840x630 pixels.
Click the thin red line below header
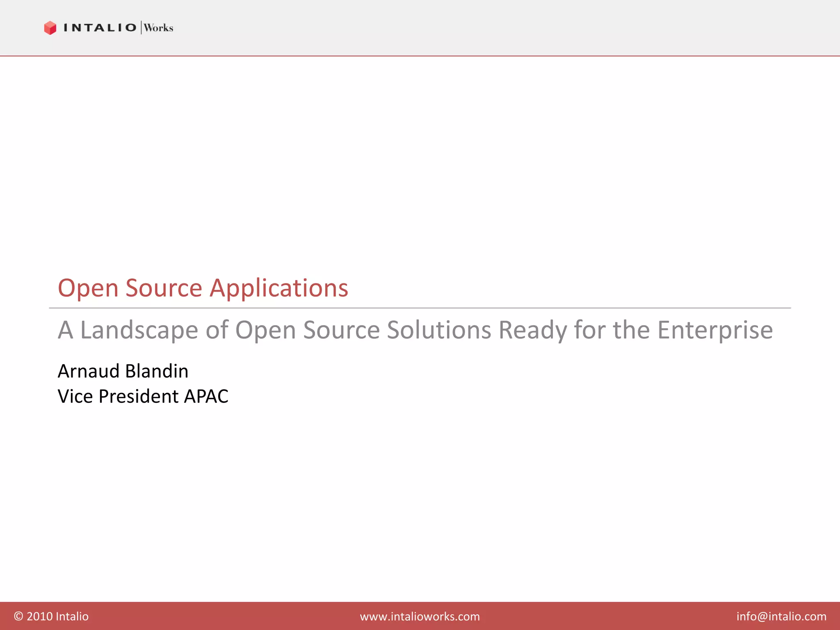(420, 56)
